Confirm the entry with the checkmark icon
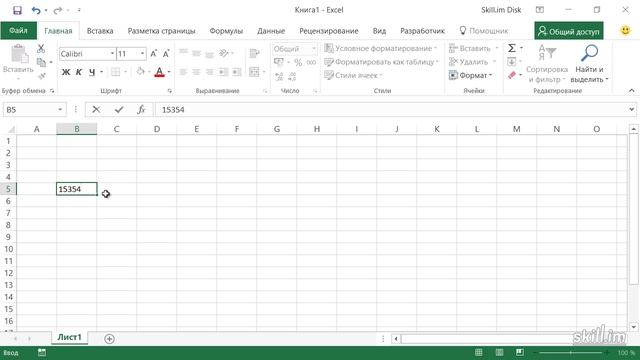This screenshot has width=640, height=360. (119, 109)
